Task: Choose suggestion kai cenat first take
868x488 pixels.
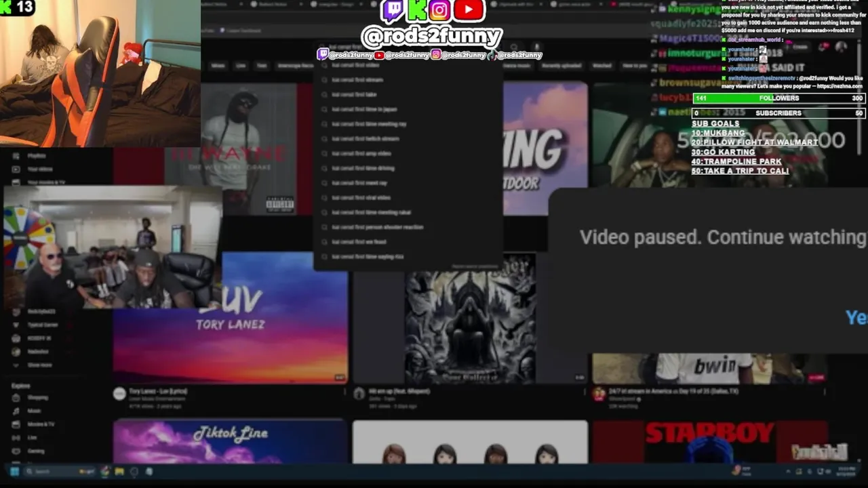Action: point(407,95)
